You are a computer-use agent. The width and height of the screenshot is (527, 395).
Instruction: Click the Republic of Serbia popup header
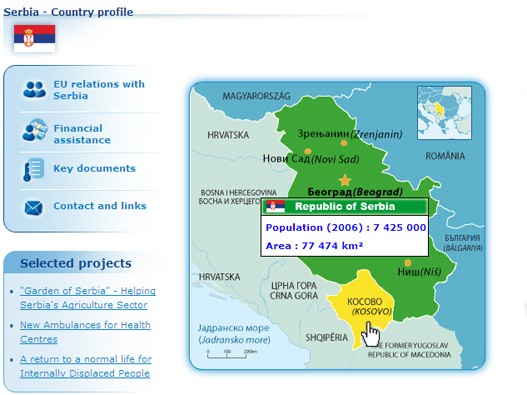pos(344,206)
